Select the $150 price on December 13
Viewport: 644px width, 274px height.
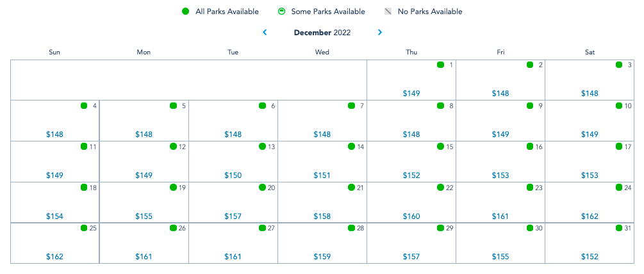[x=233, y=175]
